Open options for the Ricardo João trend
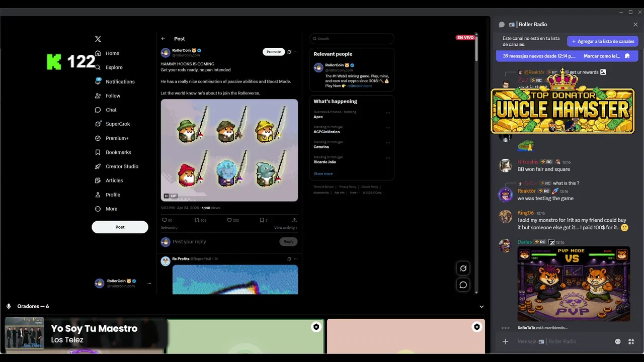Screen dimensions: 644x362 click(388, 158)
